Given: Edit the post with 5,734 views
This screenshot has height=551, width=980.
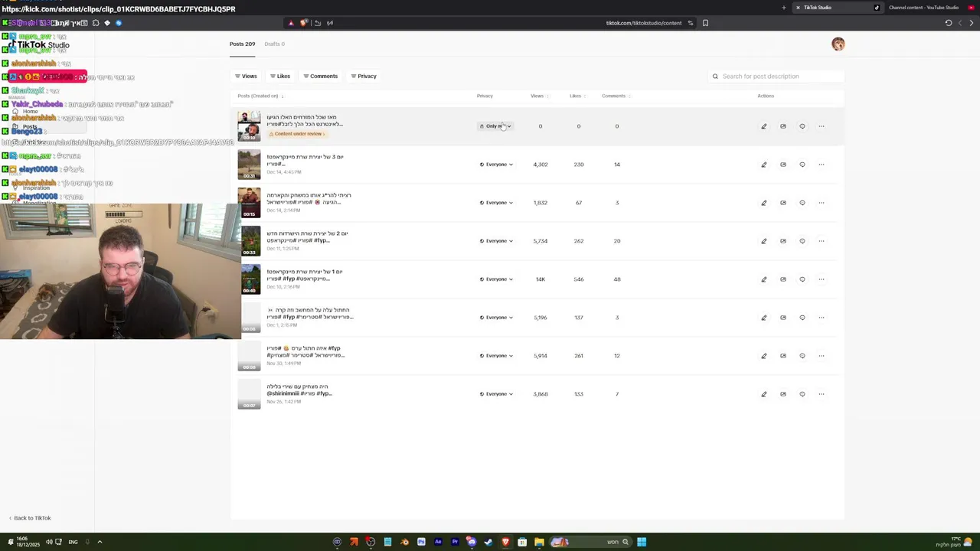Looking at the screenshot, I should coord(763,241).
